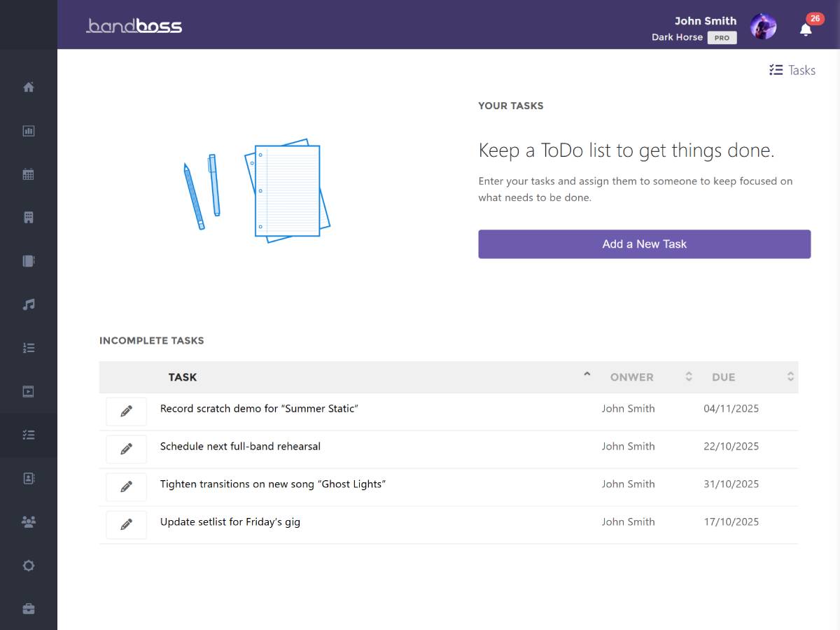The width and height of the screenshot is (840, 630).
Task: Sort by the ONWER column arrows
Action: 689,377
